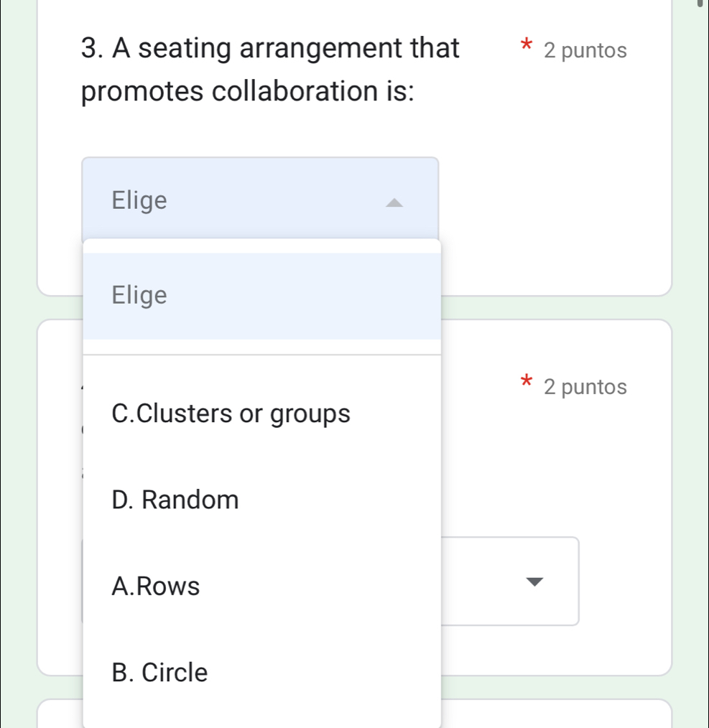Click the empty answer box of question 4
The image size is (709, 728).
488,582
